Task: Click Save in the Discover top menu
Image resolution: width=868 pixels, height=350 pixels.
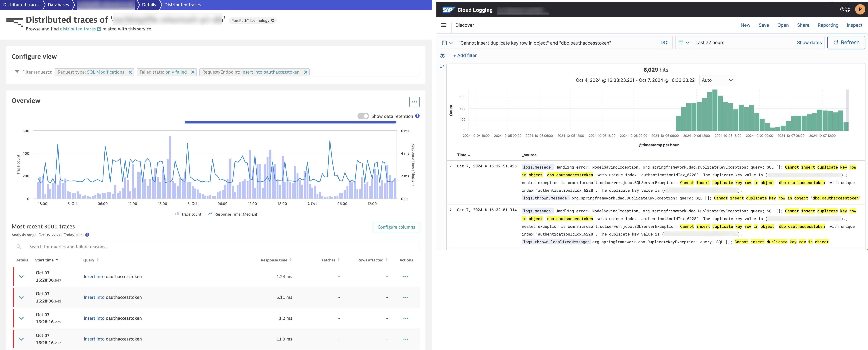Action: pos(764,25)
